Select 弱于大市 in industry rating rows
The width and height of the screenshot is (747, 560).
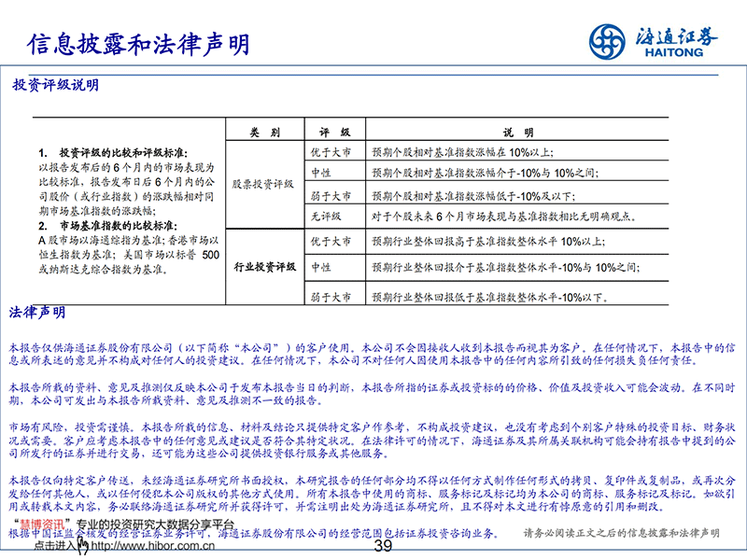(x=331, y=297)
